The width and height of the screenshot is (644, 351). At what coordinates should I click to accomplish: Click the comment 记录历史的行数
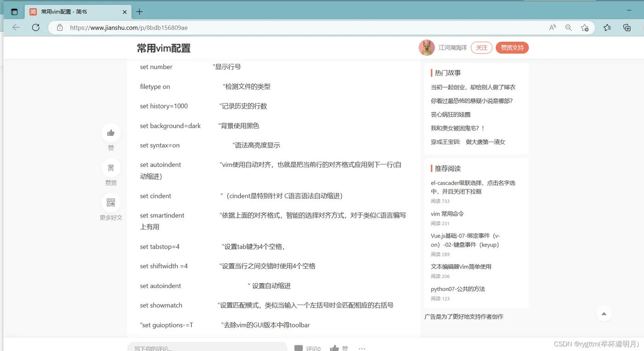(243, 106)
